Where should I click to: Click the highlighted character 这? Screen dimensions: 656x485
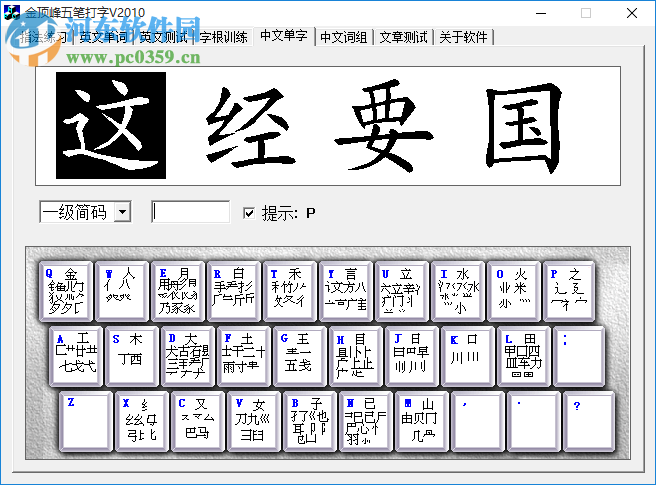click(111, 126)
